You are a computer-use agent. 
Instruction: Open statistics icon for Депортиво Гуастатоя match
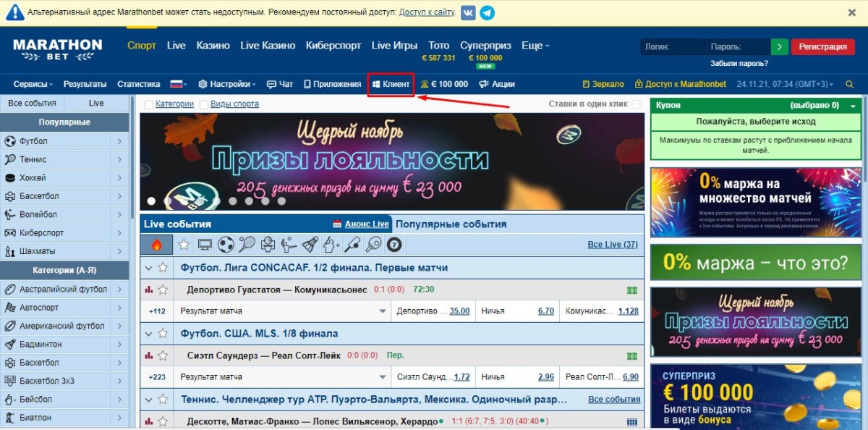[x=149, y=290]
